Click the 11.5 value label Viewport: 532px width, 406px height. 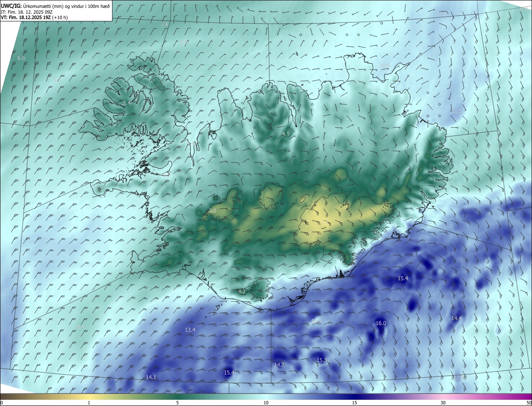(x=456, y=111)
